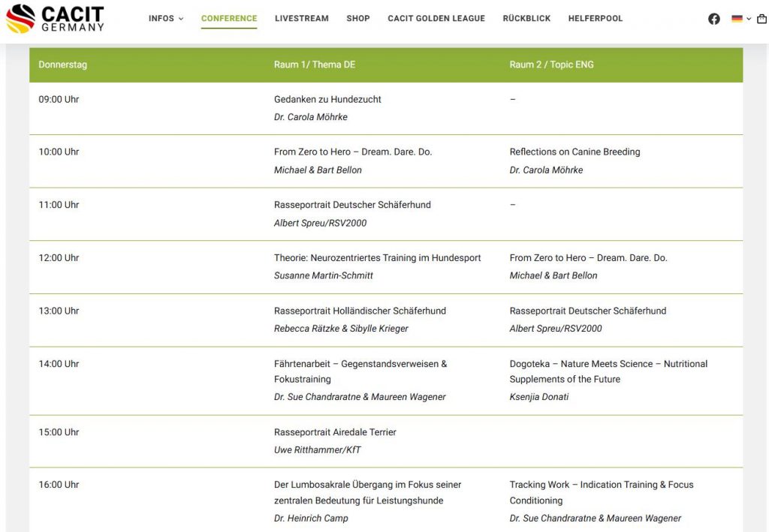Open the RÜCKBLICK page

(x=526, y=19)
